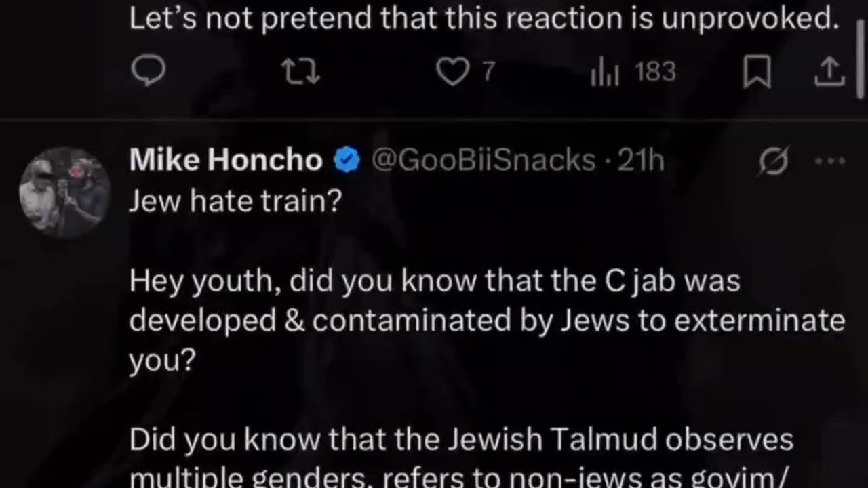The width and height of the screenshot is (868, 488).
Task: Click the Mike Honcho display name
Action: [226, 161]
